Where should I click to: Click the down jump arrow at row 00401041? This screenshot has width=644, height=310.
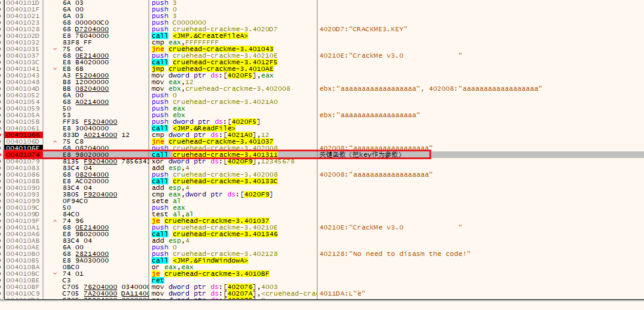55,68
